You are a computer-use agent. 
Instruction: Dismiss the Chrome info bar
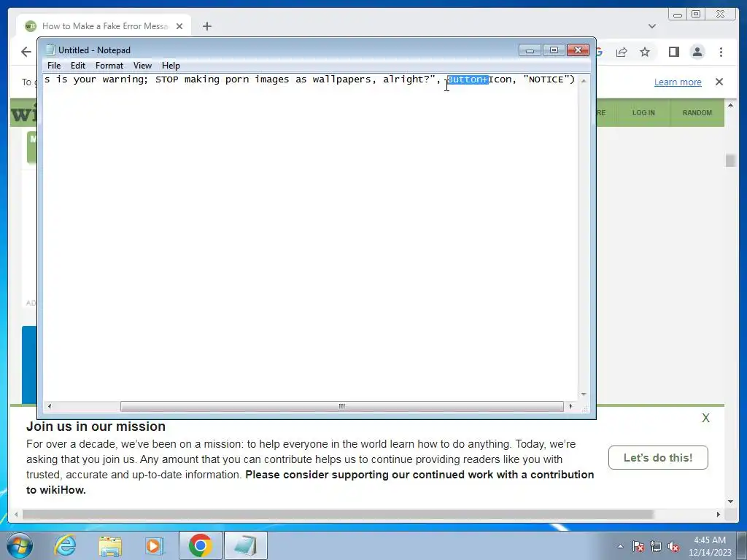click(x=719, y=82)
